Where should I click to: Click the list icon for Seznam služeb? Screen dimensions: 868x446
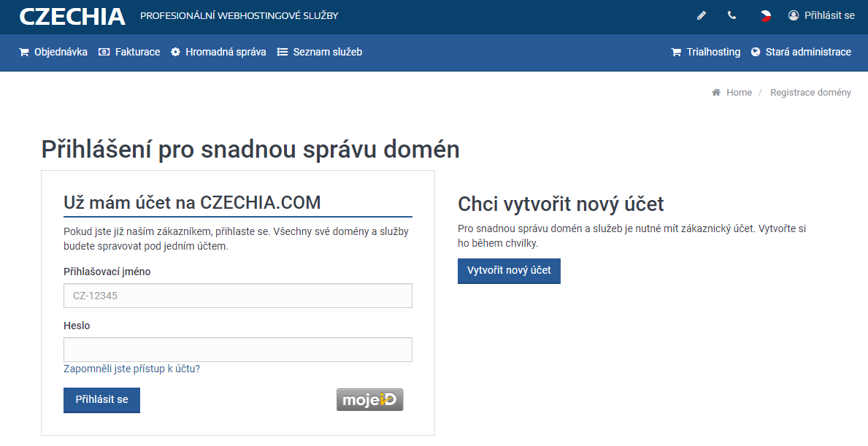[x=283, y=52]
